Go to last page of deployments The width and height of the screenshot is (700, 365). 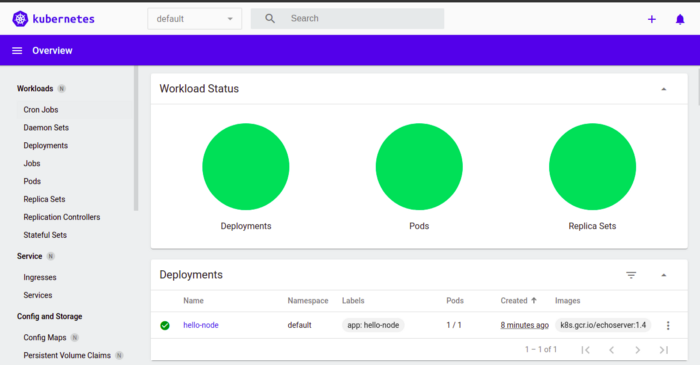tap(664, 350)
